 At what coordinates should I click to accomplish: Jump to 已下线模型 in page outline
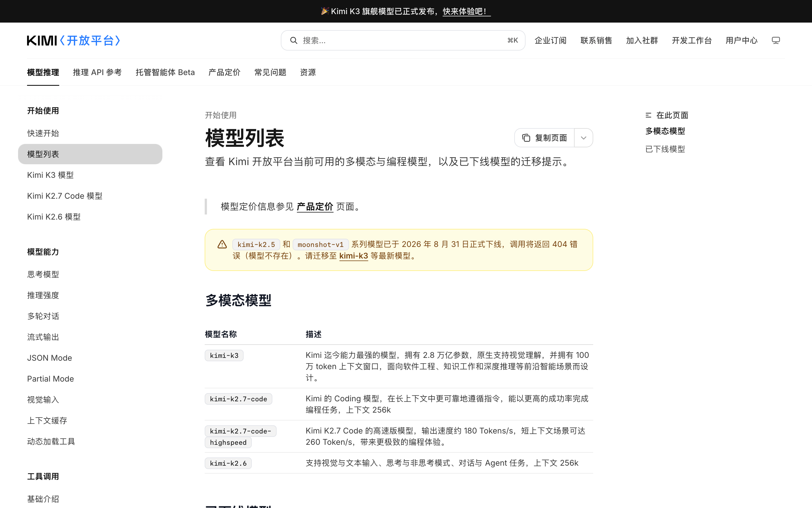pos(665,149)
